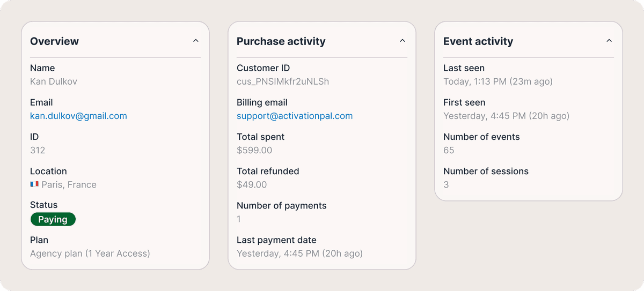Click the Last seen timestamp value
The height and width of the screenshot is (291, 644).
(x=497, y=81)
